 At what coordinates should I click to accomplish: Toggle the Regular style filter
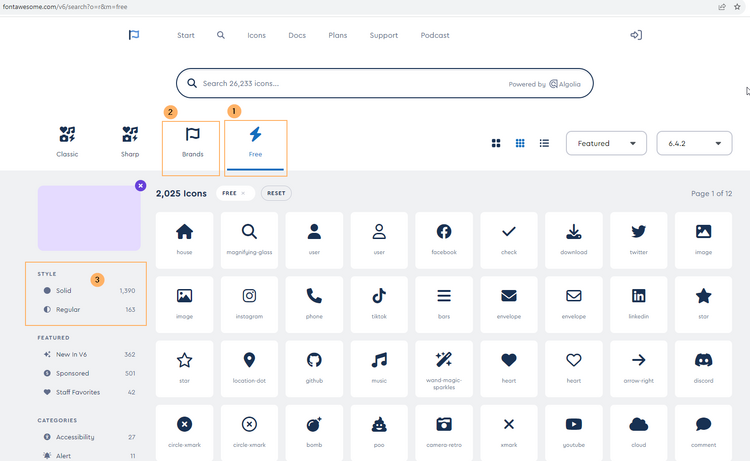tap(67, 310)
